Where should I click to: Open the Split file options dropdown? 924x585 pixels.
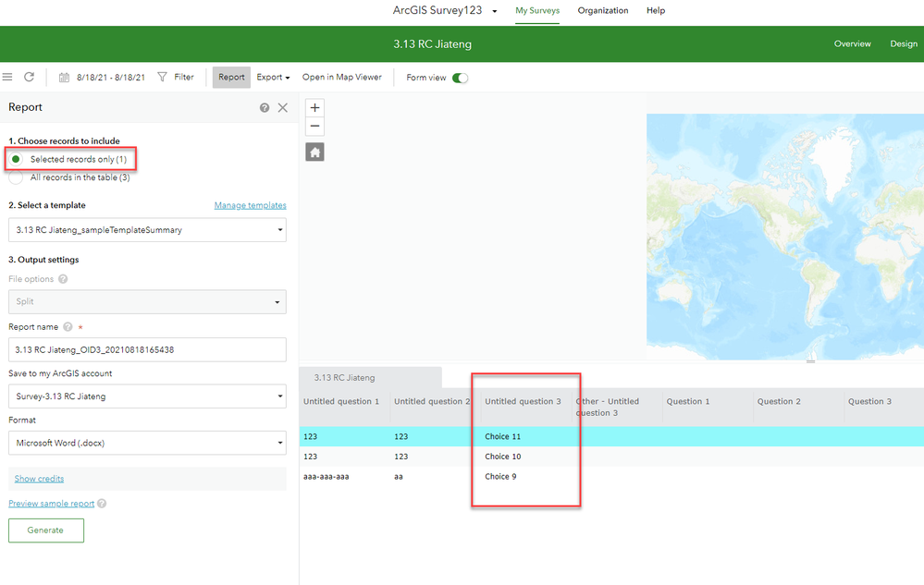pyautogui.click(x=147, y=301)
